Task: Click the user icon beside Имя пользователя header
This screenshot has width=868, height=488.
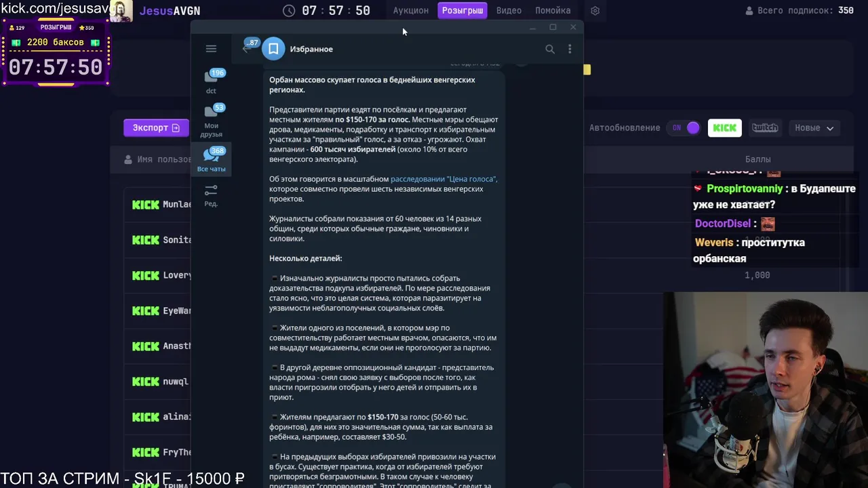Action: pos(128,159)
